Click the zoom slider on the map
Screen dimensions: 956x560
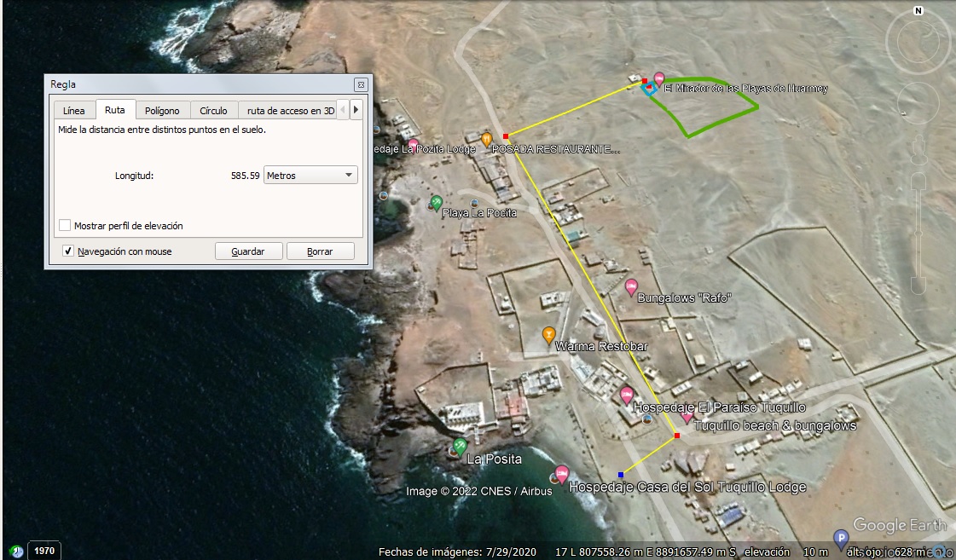(918, 234)
